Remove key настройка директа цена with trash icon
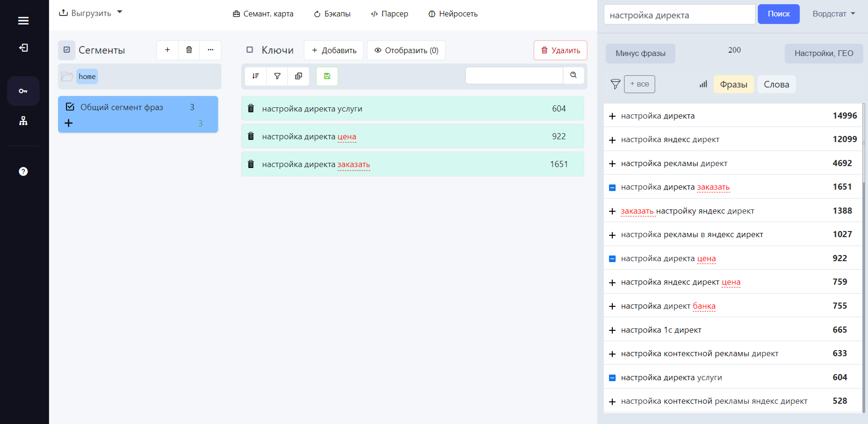This screenshot has height=424, width=868. point(251,136)
